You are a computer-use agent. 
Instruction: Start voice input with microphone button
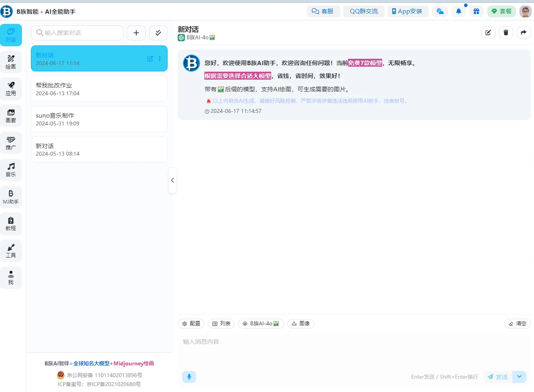tap(189, 377)
